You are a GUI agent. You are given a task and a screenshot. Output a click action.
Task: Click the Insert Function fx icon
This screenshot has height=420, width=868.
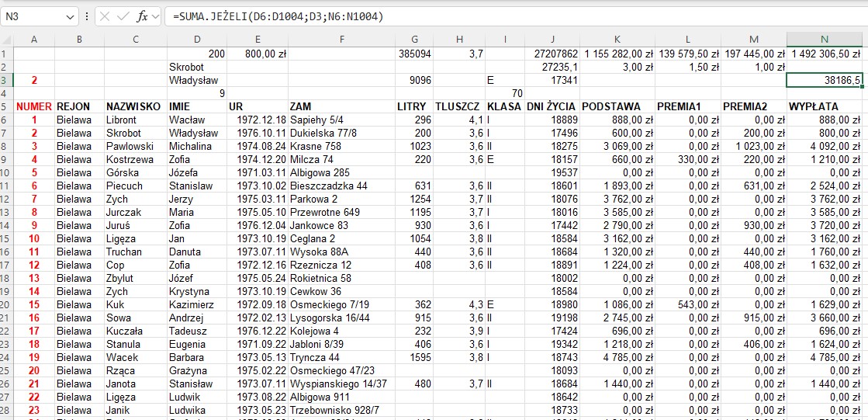coord(142,16)
